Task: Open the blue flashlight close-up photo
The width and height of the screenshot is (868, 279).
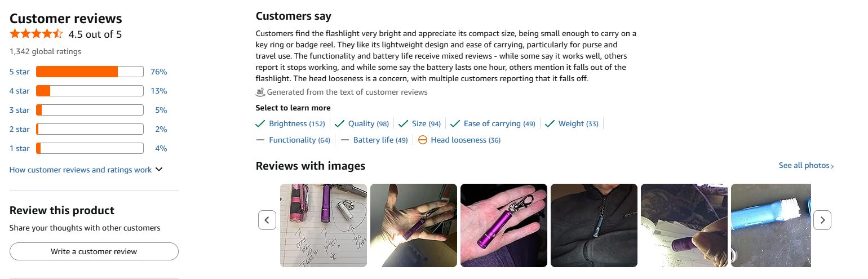Action: tap(770, 225)
